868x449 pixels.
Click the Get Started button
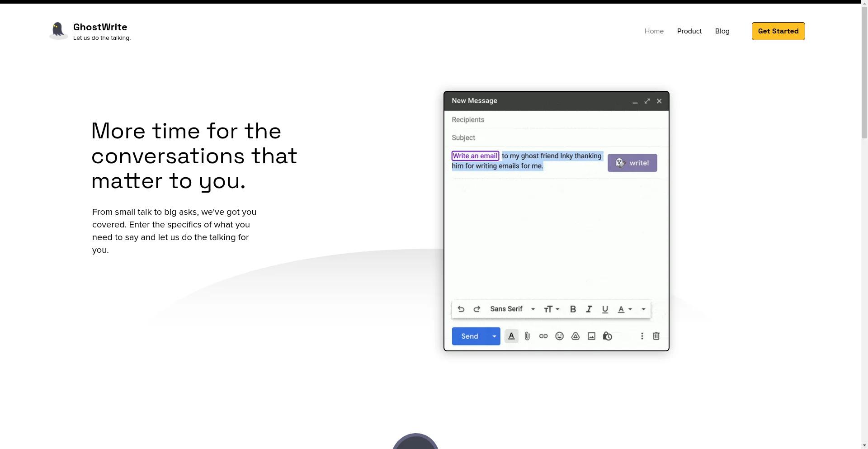(x=778, y=31)
